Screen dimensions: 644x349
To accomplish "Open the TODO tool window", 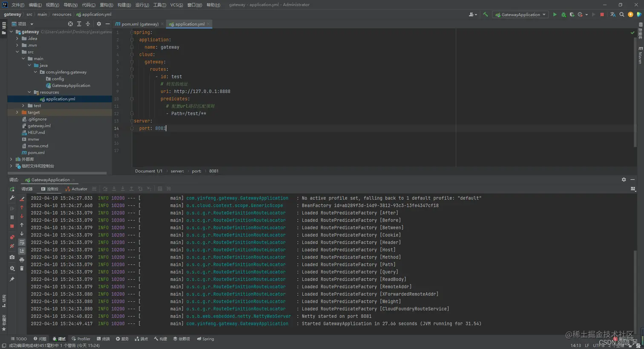I will (x=19, y=339).
